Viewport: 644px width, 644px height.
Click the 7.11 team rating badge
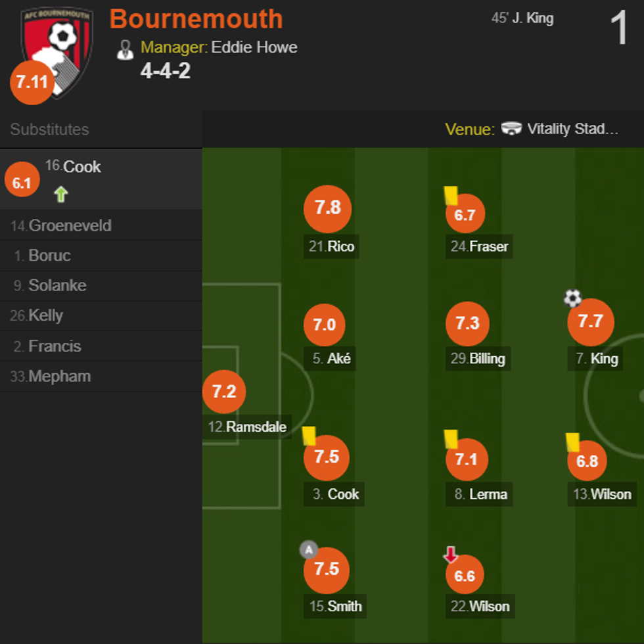(32, 83)
